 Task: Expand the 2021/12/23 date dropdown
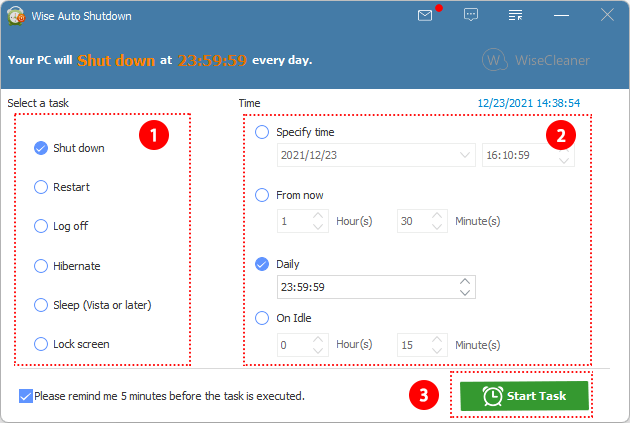(x=465, y=155)
